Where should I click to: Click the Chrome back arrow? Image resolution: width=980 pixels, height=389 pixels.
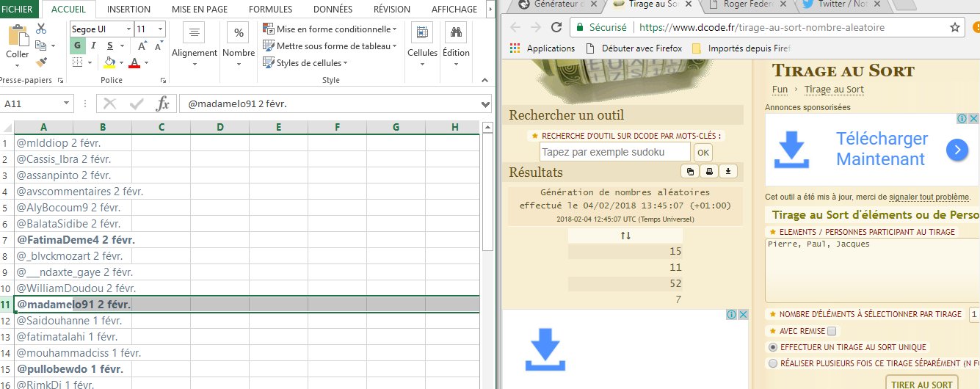point(515,28)
